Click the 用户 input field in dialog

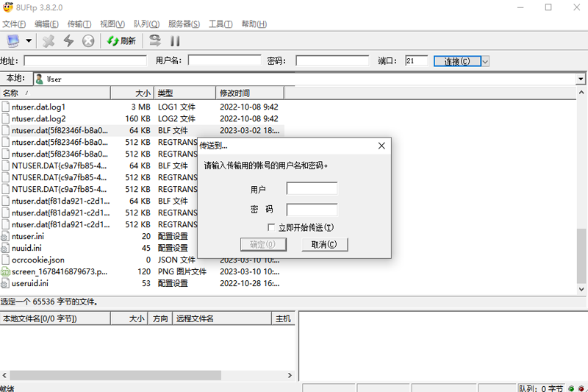(x=312, y=189)
